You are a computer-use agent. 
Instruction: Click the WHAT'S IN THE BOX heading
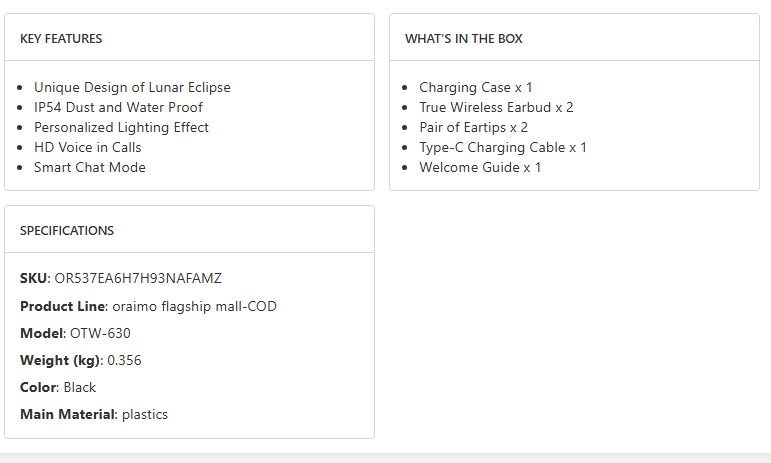click(463, 39)
